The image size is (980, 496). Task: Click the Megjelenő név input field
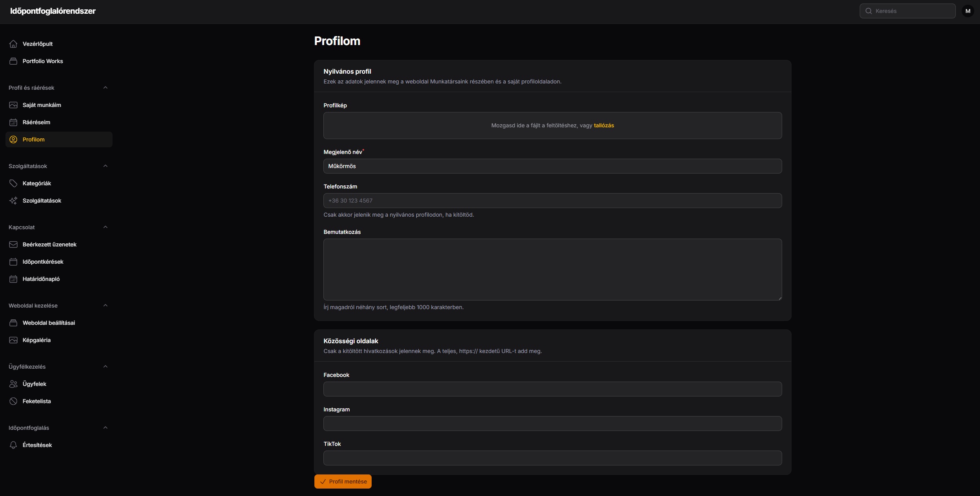pyautogui.click(x=552, y=166)
